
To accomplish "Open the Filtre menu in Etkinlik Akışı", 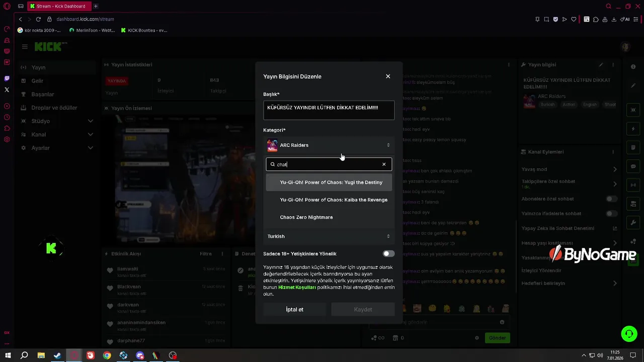I will [205, 254].
